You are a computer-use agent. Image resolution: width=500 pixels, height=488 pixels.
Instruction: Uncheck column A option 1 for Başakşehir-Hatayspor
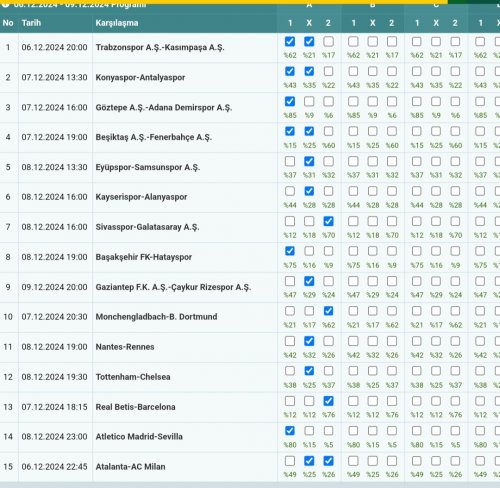[290, 251]
